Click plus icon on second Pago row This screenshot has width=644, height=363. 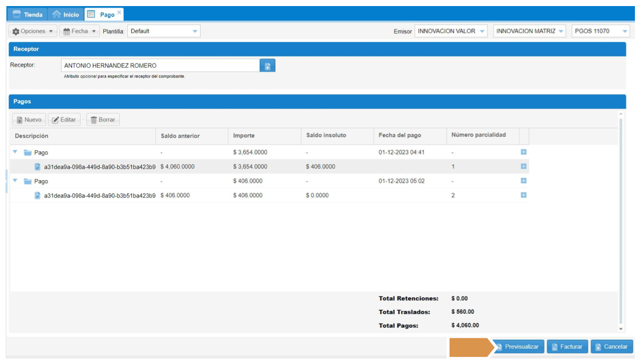[x=524, y=181]
